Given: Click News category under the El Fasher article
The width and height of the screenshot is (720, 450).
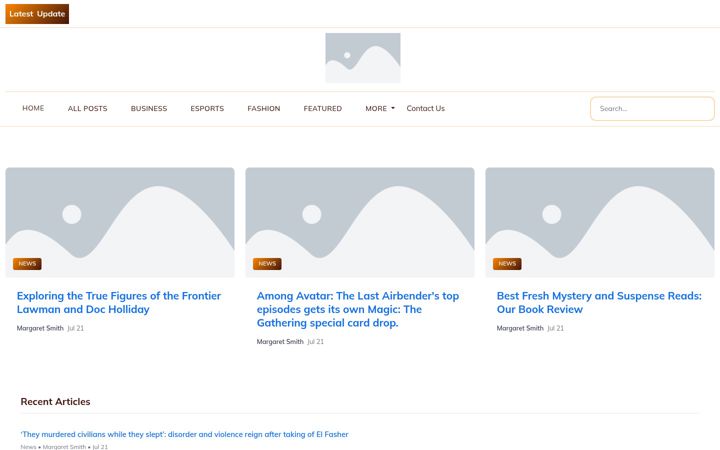Looking at the screenshot, I should 28,447.
